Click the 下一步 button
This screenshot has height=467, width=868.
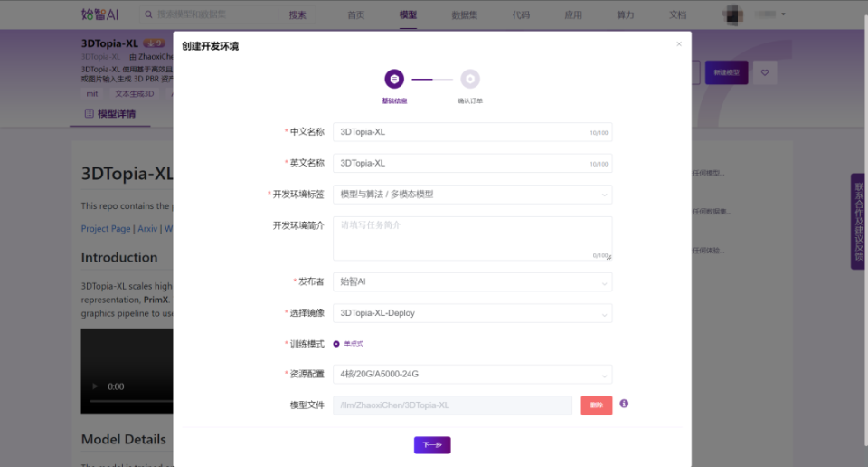pyautogui.click(x=432, y=445)
